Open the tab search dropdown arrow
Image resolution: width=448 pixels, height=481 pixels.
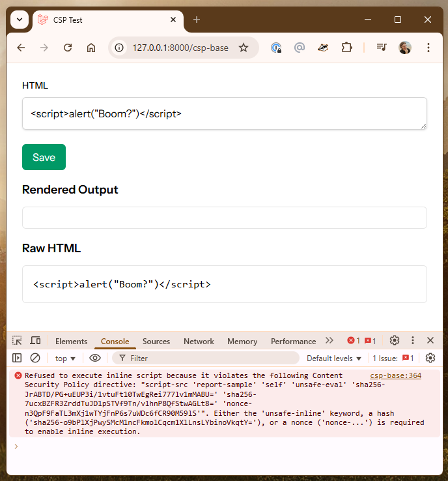click(x=20, y=20)
